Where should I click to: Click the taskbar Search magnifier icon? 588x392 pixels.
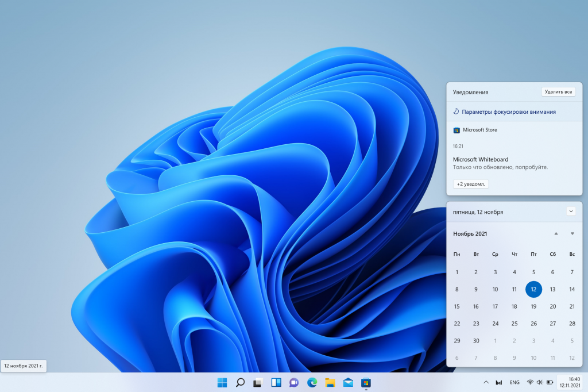tap(241, 382)
